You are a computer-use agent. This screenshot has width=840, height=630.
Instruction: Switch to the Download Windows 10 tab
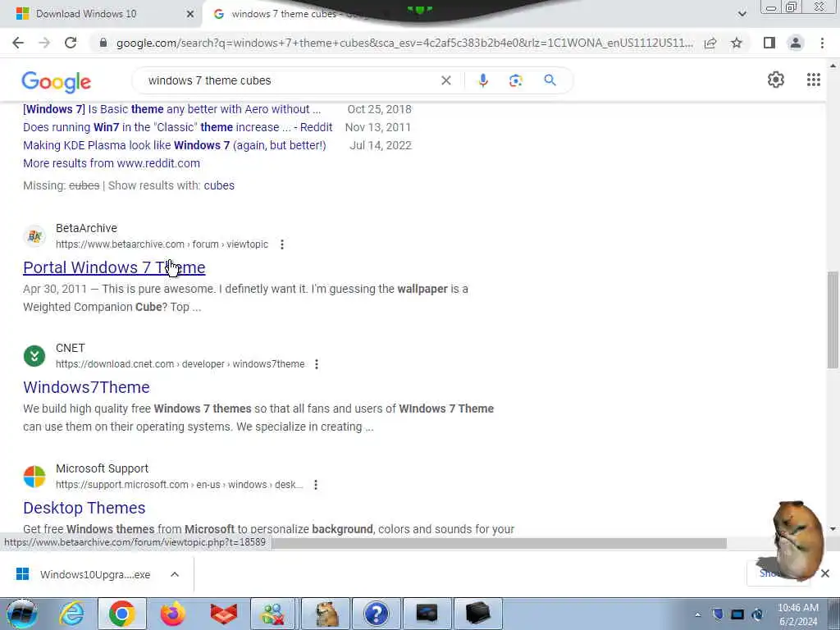pyautogui.click(x=85, y=14)
